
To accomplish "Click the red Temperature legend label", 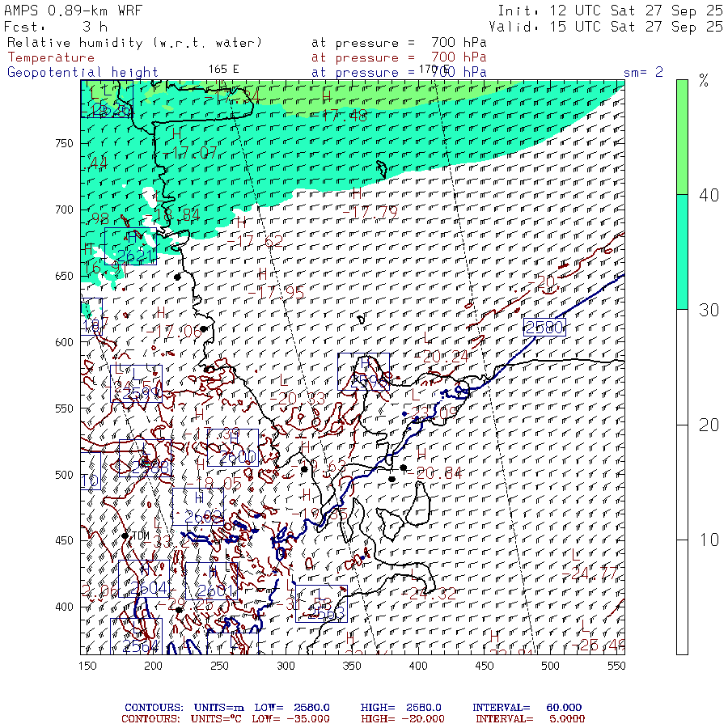I will (x=51, y=57).
